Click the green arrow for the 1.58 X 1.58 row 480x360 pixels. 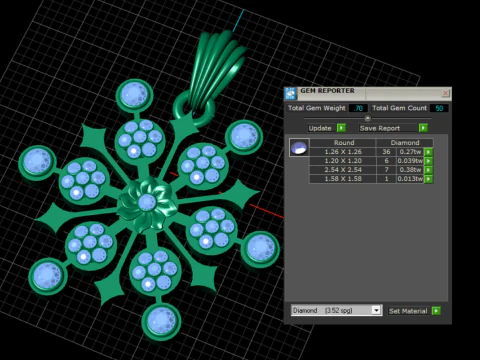tap(428, 179)
